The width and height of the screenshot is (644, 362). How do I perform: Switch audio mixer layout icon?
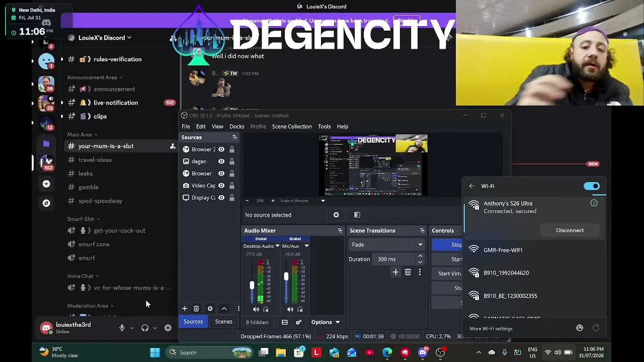point(285,322)
